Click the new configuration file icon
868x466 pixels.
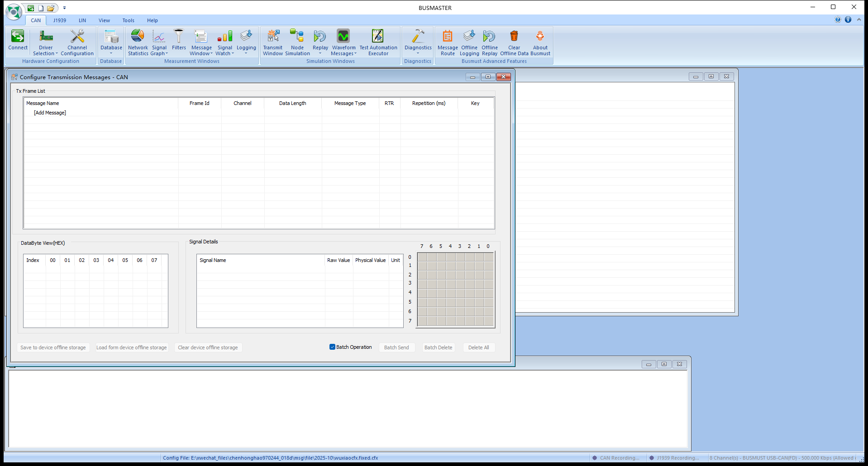(41, 8)
